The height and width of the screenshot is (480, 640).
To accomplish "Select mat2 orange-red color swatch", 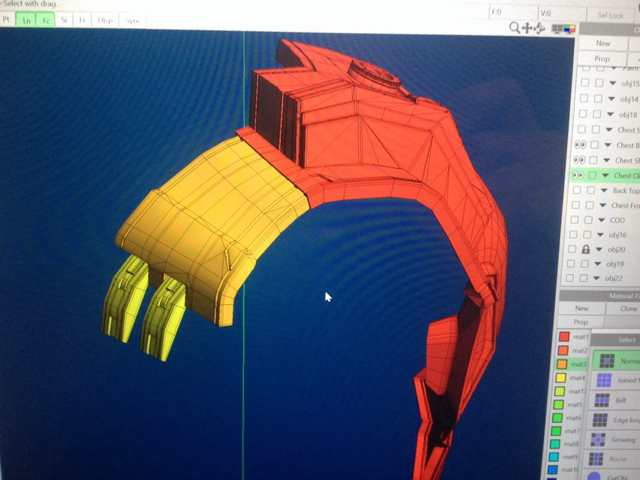I will pos(563,351).
